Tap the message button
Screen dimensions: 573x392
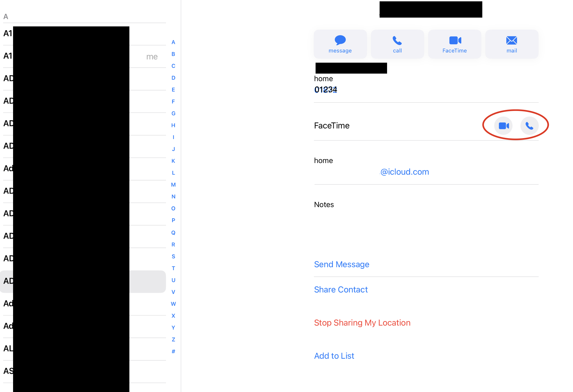tap(340, 44)
